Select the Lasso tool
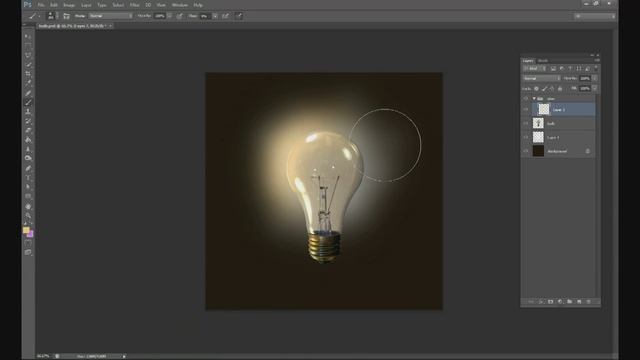This screenshot has width=640, height=360. (28, 55)
